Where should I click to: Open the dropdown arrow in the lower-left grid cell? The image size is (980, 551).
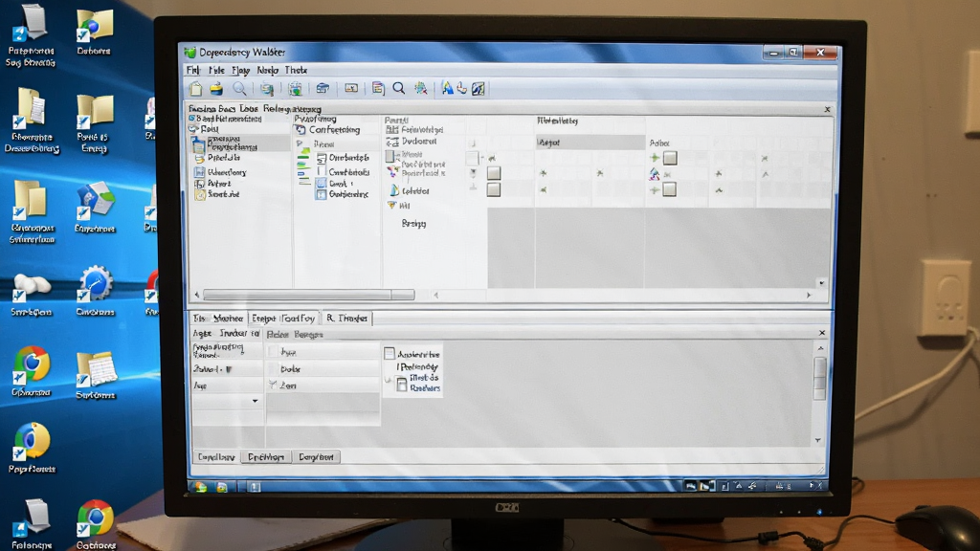pos(255,401)
